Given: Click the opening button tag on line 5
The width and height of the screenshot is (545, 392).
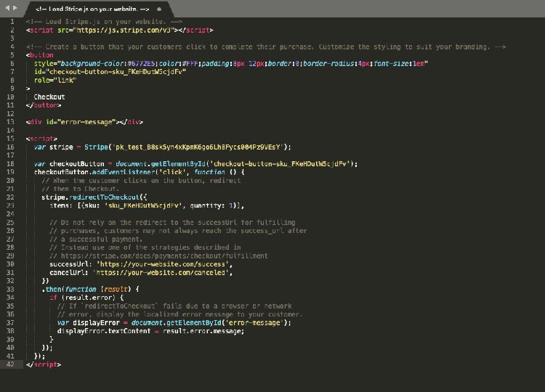Looking at the screenshot, I should point(40,55).
